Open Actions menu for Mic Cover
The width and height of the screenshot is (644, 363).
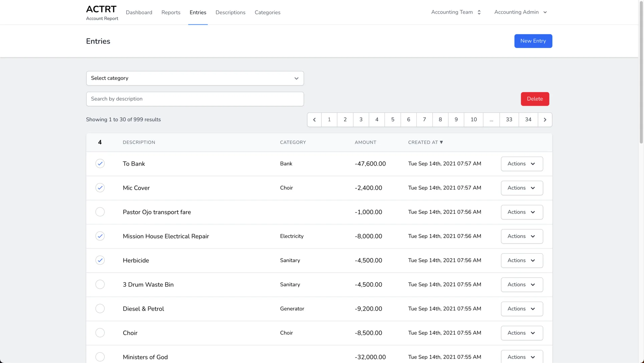tap(522, 188)
